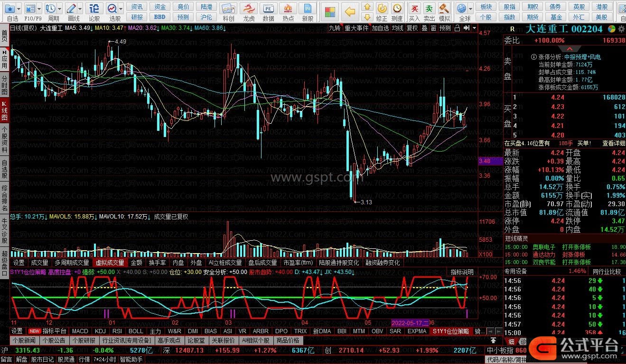Click the 测速 speed test clock icon
The width and height of the screenshot is (626, 364).
[x=397, y=8]
